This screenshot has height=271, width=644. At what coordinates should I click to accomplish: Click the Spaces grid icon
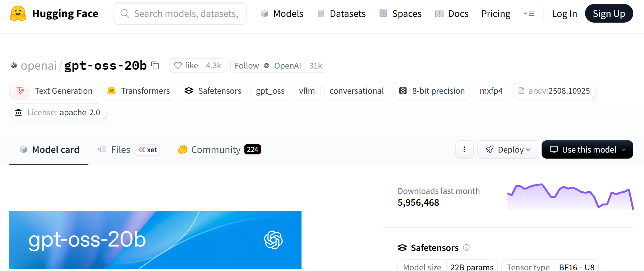pos(383,14)
